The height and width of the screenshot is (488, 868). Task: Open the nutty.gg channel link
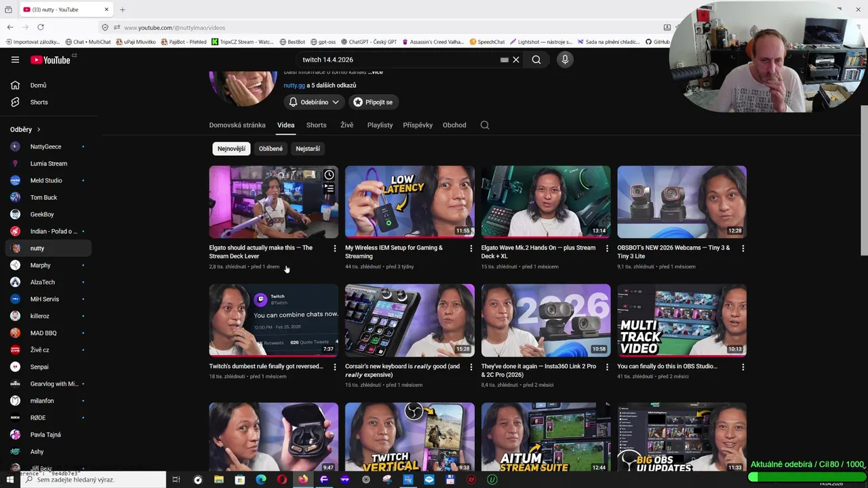(x=294, y=85)
